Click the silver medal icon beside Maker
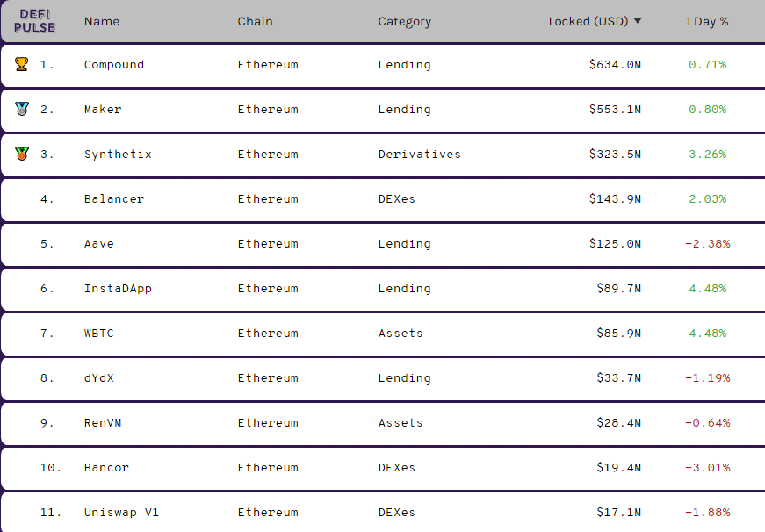Image resolution: width=765 pixels, height=532 pixels. pos(22,109)
